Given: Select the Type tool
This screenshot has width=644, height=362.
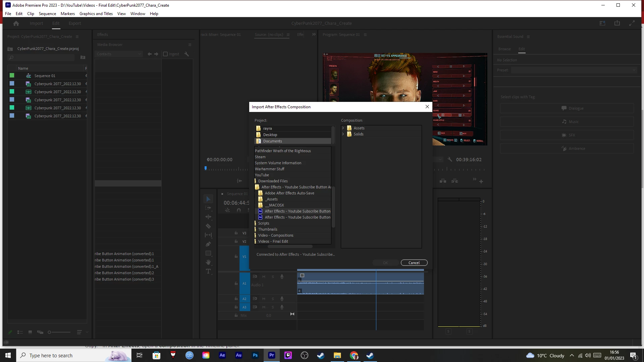Looking at the screenshot, I should tap(208, 271).
